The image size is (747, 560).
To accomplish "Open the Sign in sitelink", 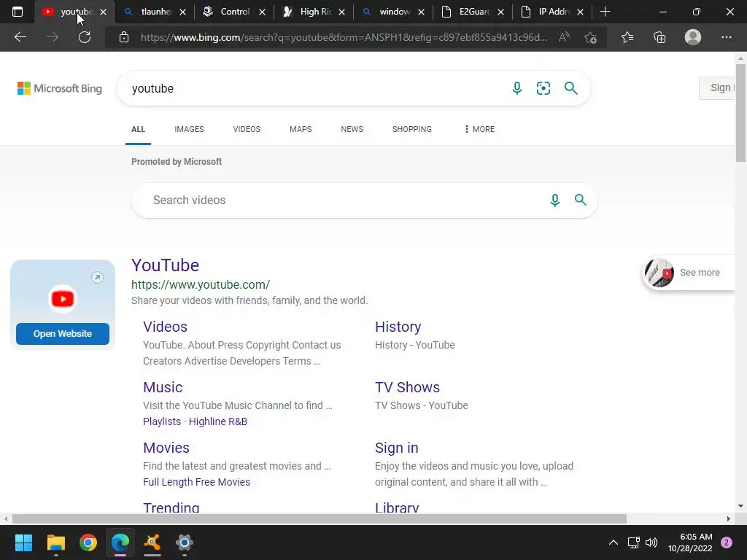I will (x=396, y=448).
